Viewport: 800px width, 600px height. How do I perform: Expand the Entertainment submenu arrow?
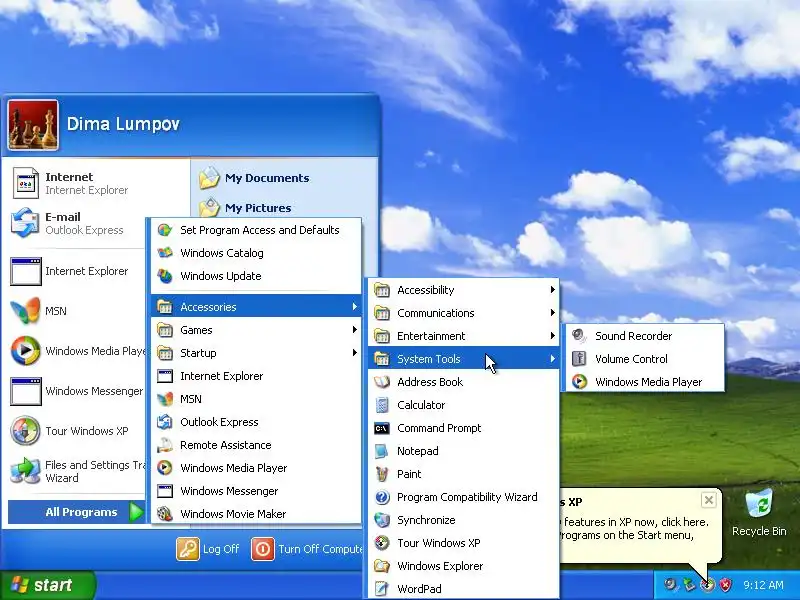(x=553, y=336)
